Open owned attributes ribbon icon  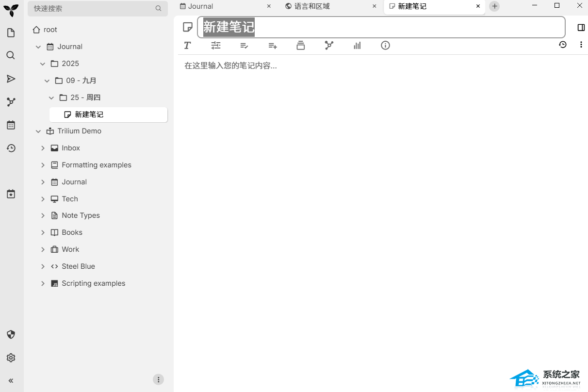point(244,46)
